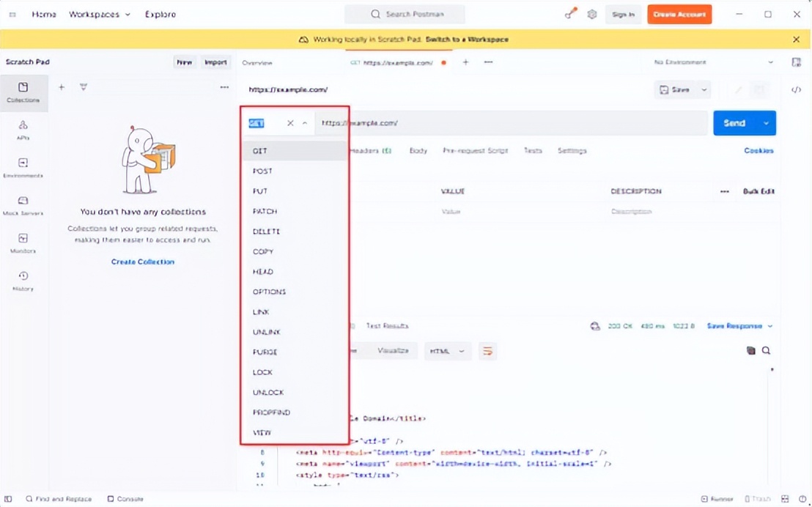Click the settings gear icon in header
Viewport: 812px width, 507px height.
pyautogui.click(x=592, y=15)
